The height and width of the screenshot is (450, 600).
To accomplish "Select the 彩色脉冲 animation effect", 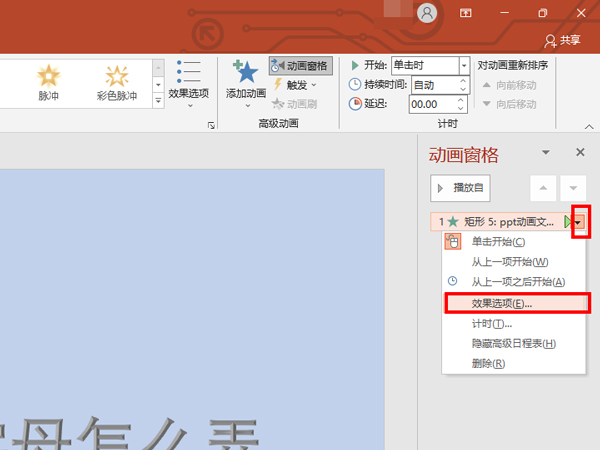I will click(117, 82).
